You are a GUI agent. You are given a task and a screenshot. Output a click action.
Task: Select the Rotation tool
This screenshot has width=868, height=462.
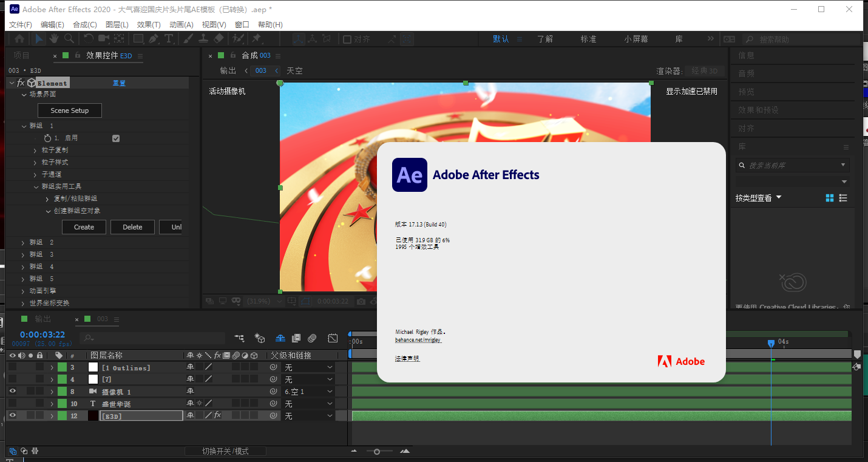point(89,38)
